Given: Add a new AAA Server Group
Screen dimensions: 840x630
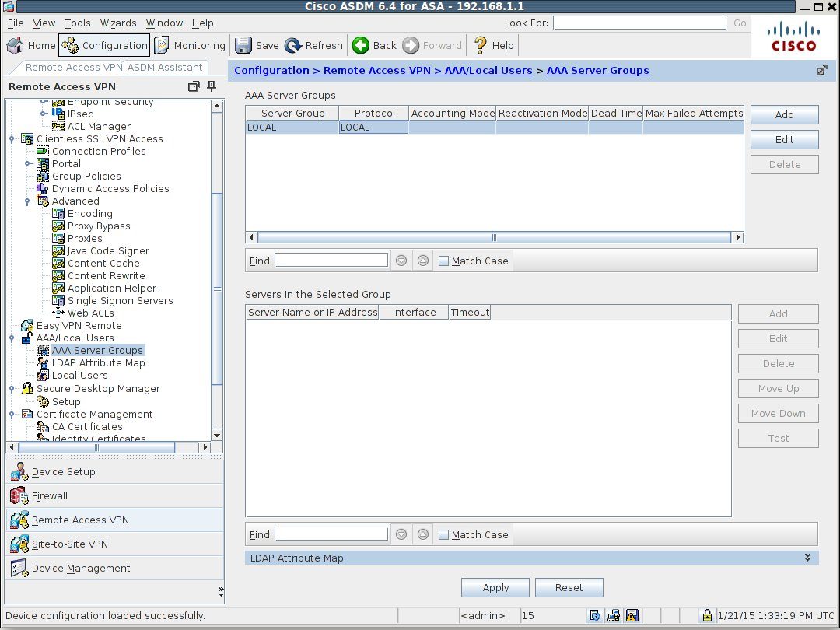Looking at the screenshot, I should click(x=784, y=114).
